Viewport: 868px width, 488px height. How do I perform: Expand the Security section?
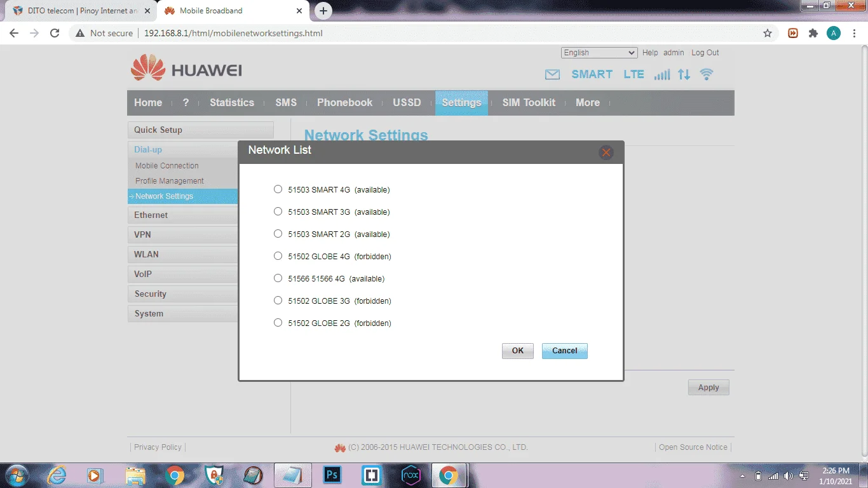point(183,294)
